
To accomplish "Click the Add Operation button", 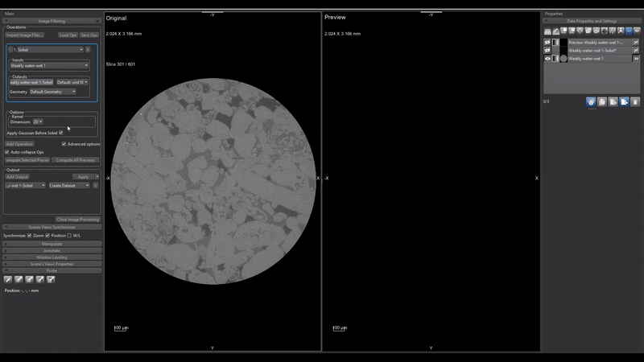I will pos(19,144).
